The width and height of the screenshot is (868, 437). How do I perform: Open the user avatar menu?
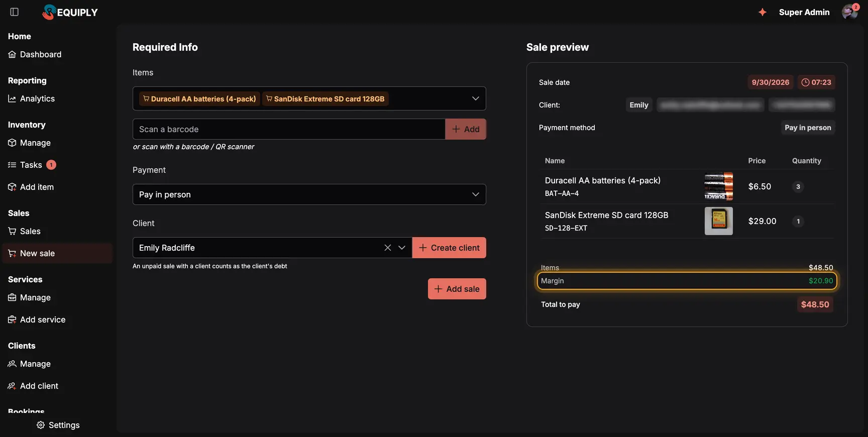(850, 12)
